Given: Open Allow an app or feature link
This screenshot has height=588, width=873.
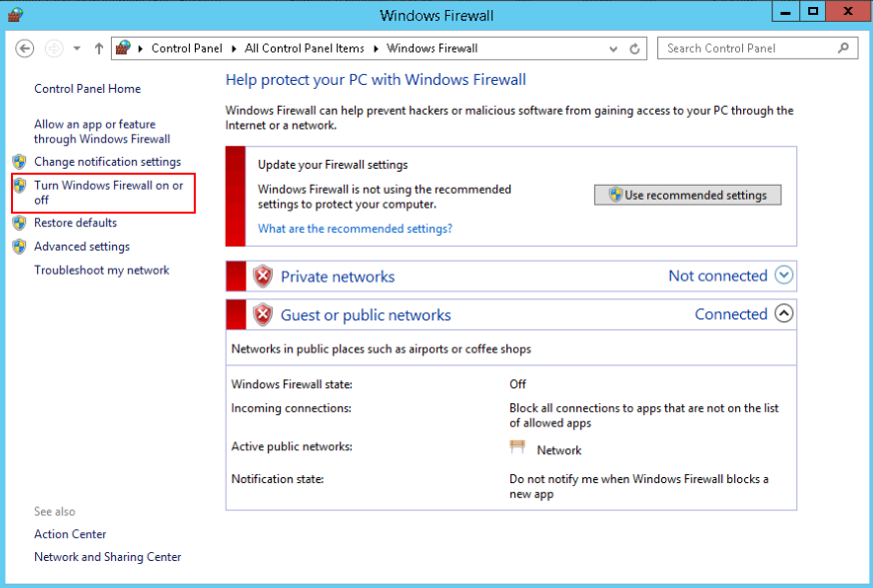Looking at the screenshot, I should point(102,132).
